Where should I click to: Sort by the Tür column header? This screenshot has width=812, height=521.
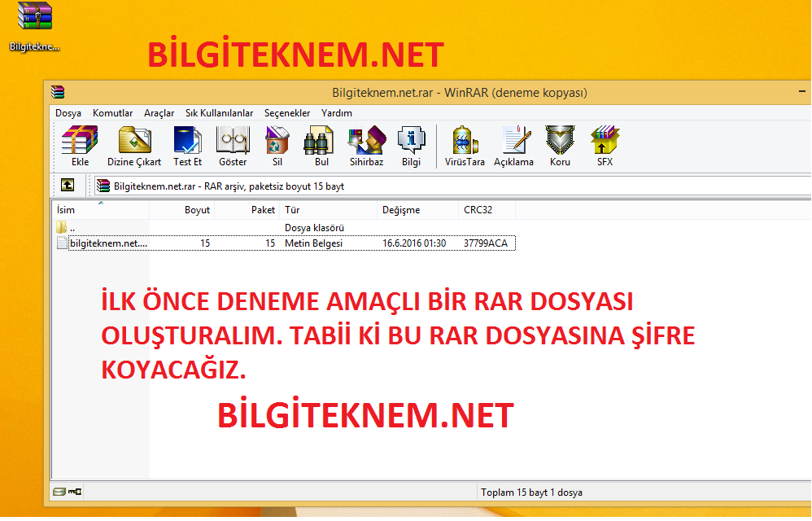click(x=329, y=210)
